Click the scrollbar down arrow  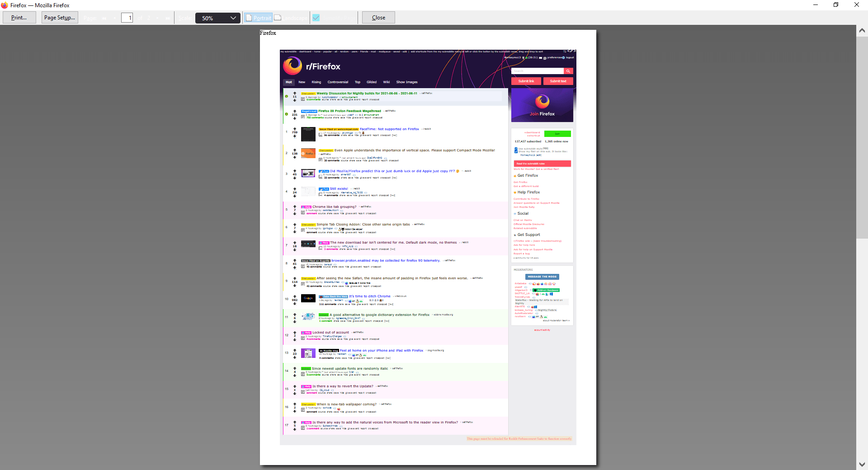(863, 465)
